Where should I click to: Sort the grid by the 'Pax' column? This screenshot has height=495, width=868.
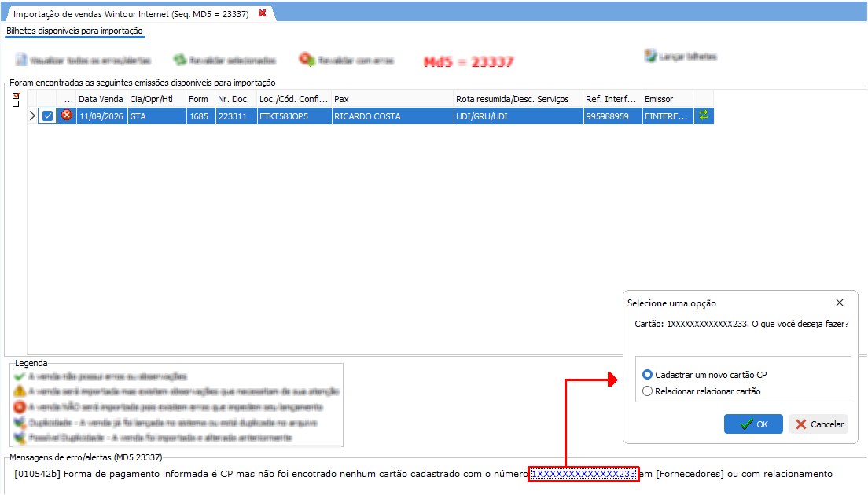392,99
